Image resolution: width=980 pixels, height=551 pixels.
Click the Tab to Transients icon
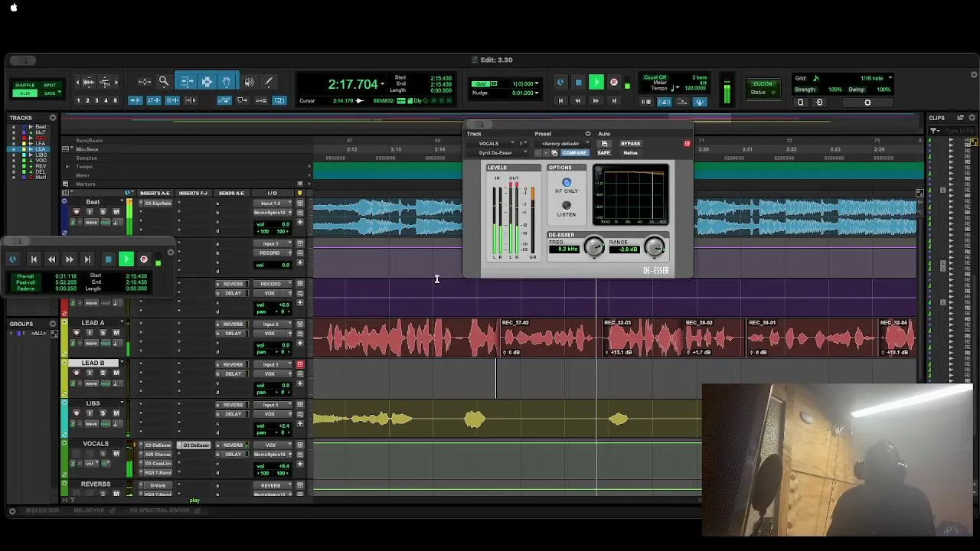(x=136, y=100)
